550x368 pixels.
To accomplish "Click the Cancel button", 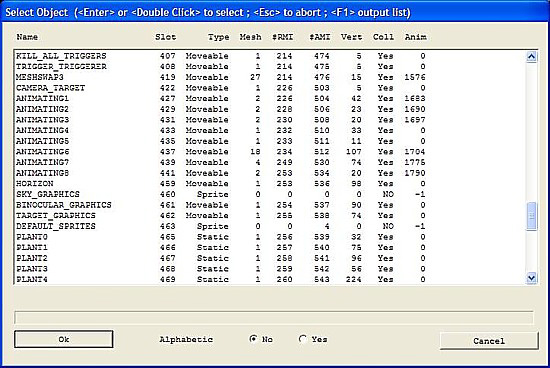I will click(489, 341).
